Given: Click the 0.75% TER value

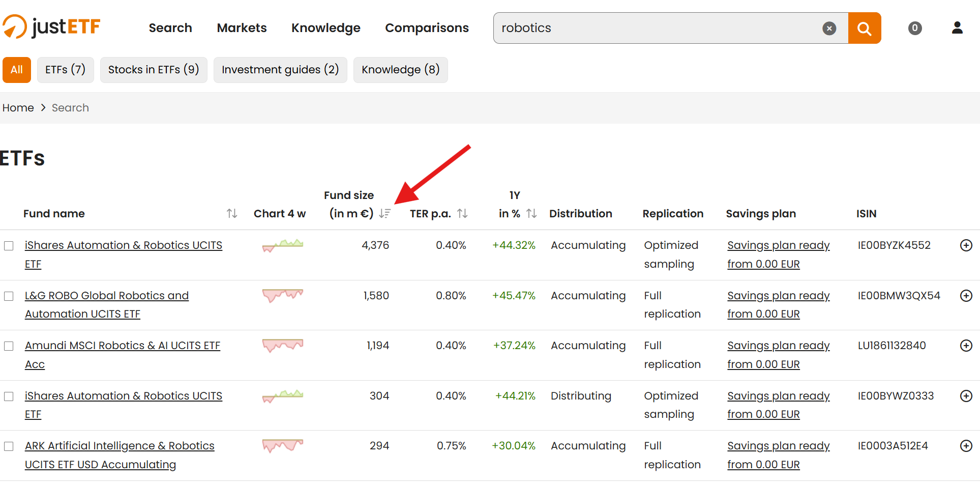Looking at the screenshot, I should tap(451, 446).
